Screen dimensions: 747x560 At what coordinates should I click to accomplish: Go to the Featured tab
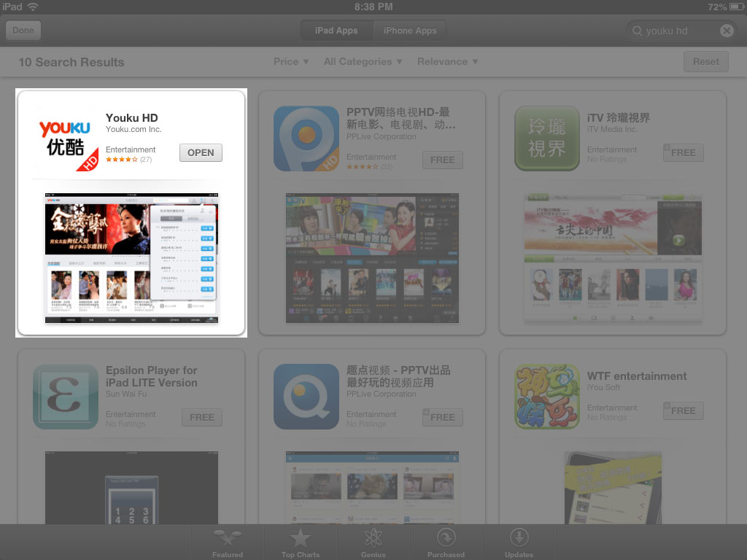[228, 542]
